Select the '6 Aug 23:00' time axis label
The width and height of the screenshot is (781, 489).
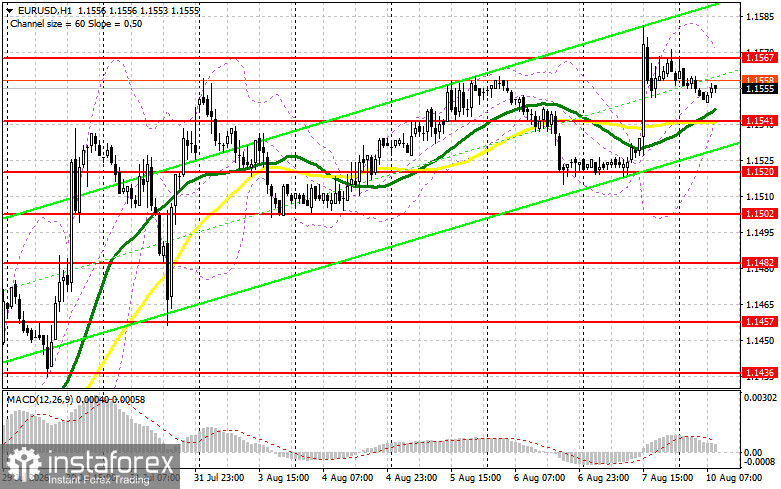pos(604,478)
